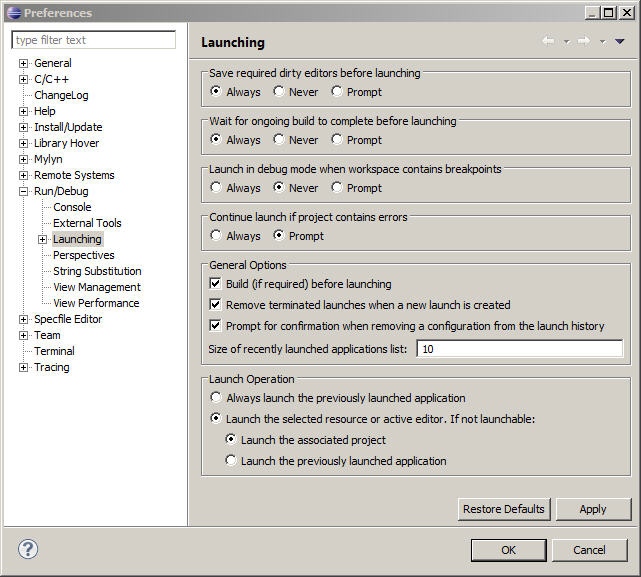The height and width of the screenshot is (577, 641).
Task: Open the back history dropdown arrow
Action: coord(566,42)
